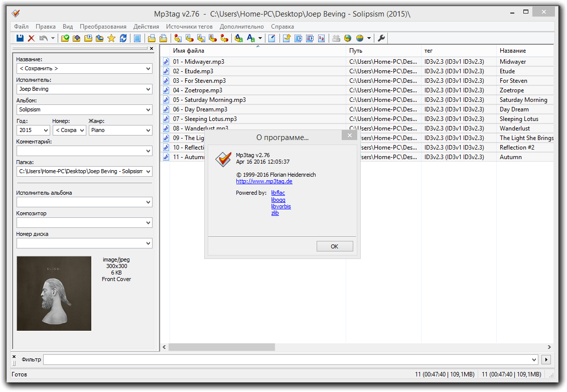567x392 pixels.
Task: Click the Mp3tag logo in About dialog
Action: (223, 159)
